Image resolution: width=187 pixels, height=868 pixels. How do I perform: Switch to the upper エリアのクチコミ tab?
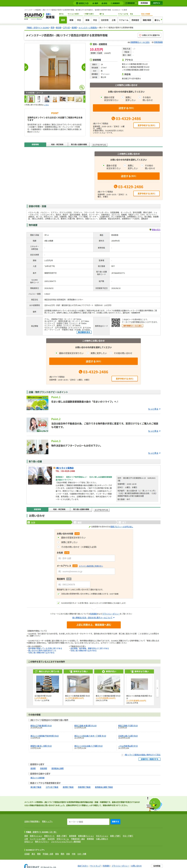pos(99,145)
